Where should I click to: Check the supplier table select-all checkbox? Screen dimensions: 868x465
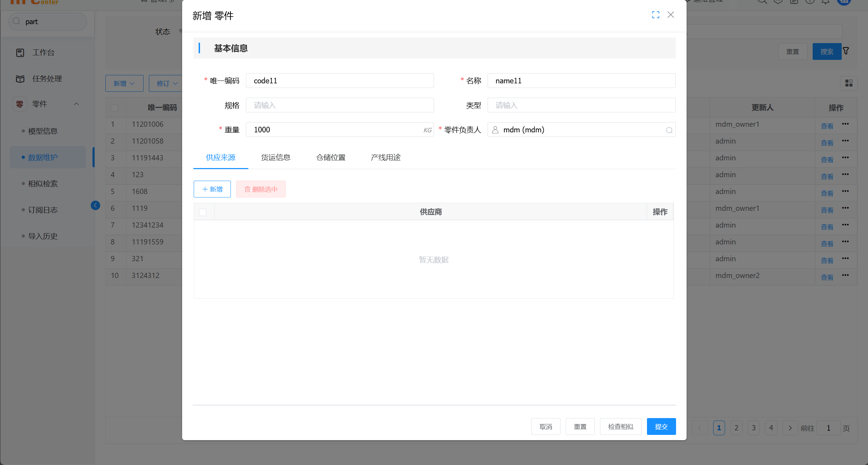(x=202, y=212)
